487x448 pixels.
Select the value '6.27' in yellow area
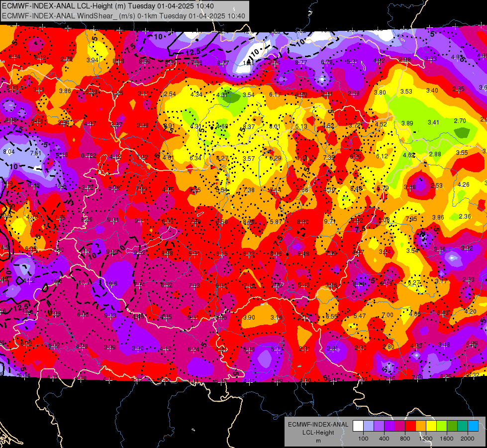coord(414,282)
